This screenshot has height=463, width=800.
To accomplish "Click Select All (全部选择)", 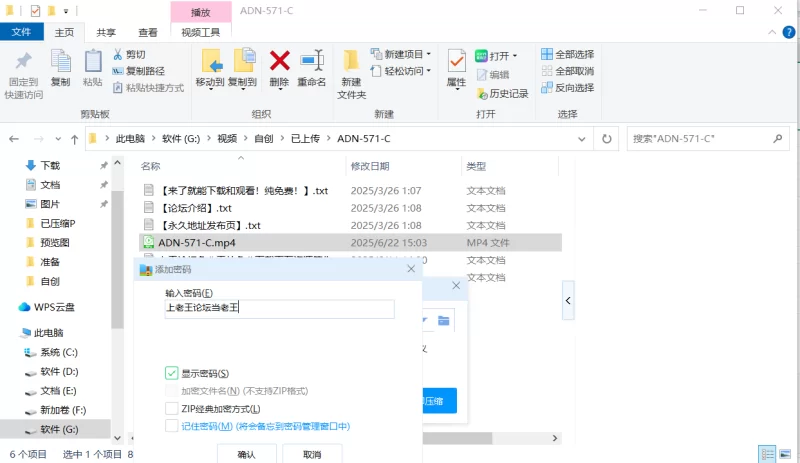I will tap(568, 54).
